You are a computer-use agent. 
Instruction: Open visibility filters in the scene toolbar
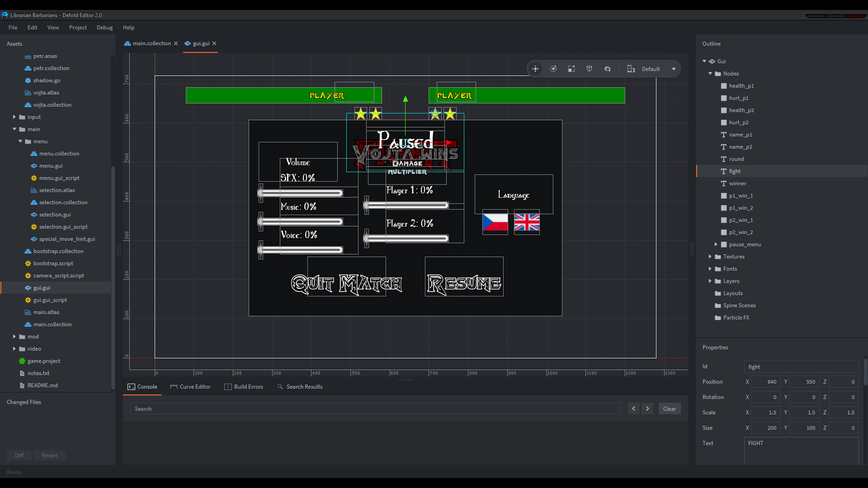[x=590, y=69]
